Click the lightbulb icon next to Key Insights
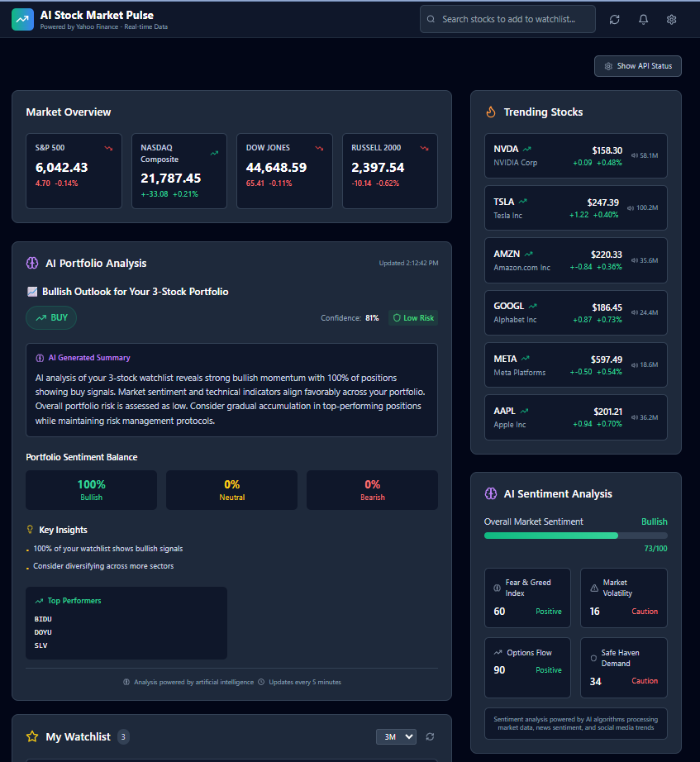Screen dimensions: 700x762 30,530
